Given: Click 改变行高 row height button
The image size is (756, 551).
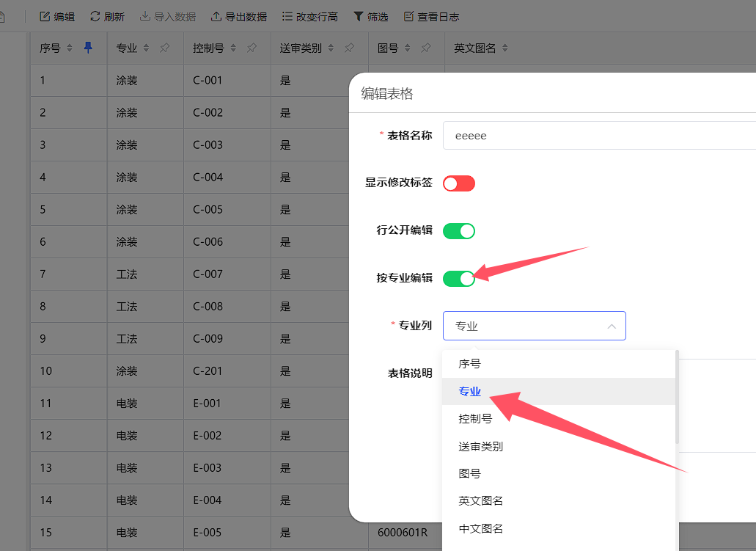Looking at the screenshot, I should point(310,17).
